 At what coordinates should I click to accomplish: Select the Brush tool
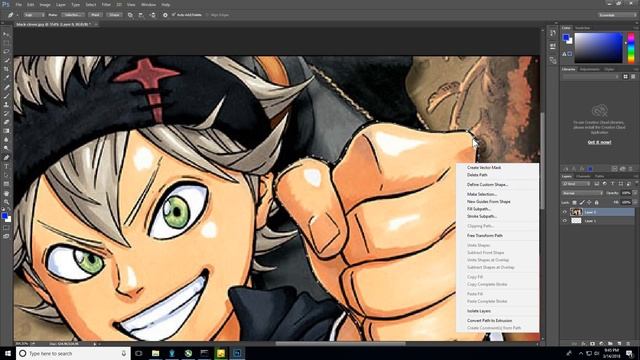(6, 96)
